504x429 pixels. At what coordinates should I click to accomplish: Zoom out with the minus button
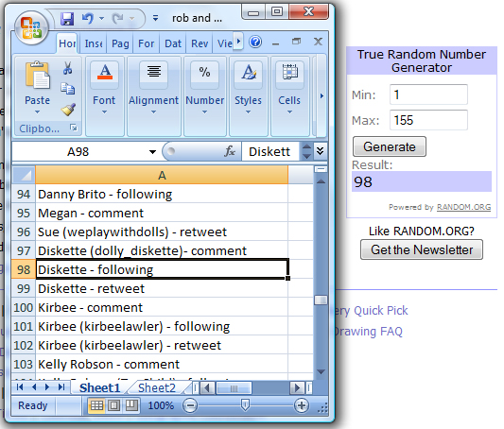[190, 405]
